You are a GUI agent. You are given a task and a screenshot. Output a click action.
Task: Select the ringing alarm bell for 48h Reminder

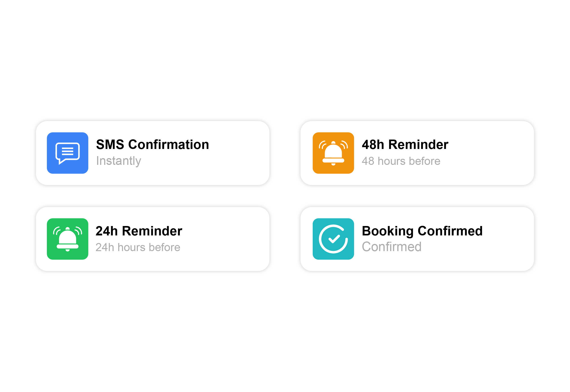(333, 153)
